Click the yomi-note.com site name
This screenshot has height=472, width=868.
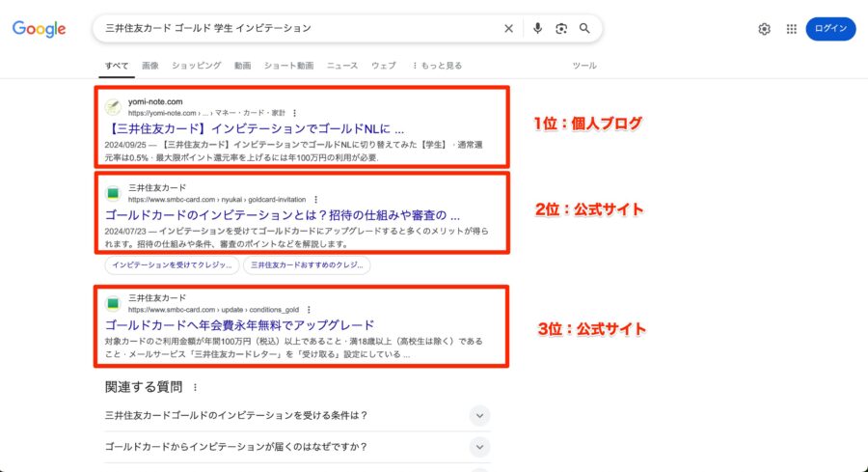pos(155,102)
